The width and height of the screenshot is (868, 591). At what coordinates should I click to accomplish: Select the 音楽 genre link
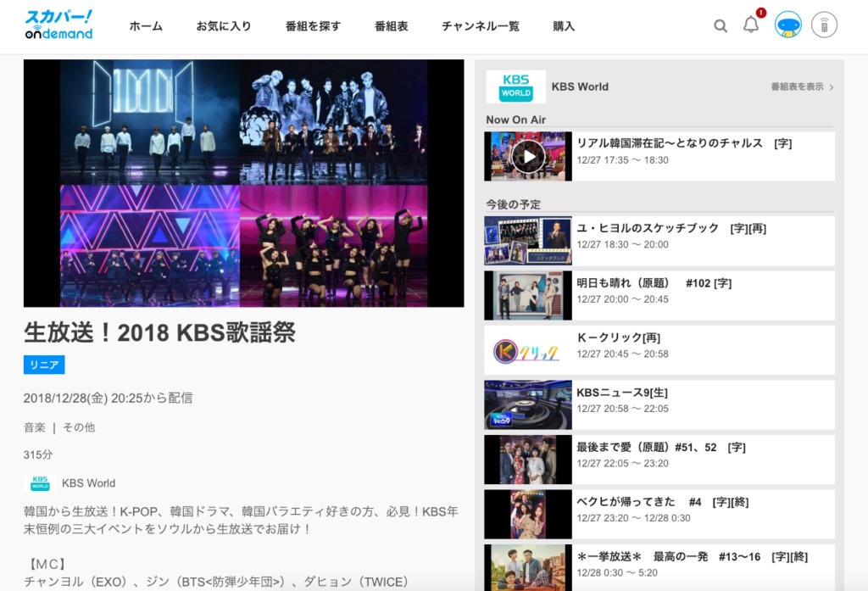click(34, 427)
